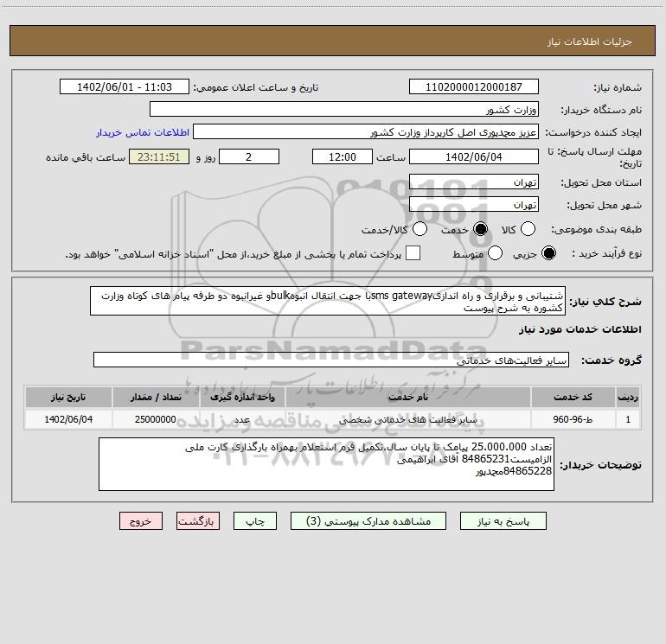666x644 pixels.
Task: Click the جزئیات اطلاعات نیاز header title
Action: 589,41
